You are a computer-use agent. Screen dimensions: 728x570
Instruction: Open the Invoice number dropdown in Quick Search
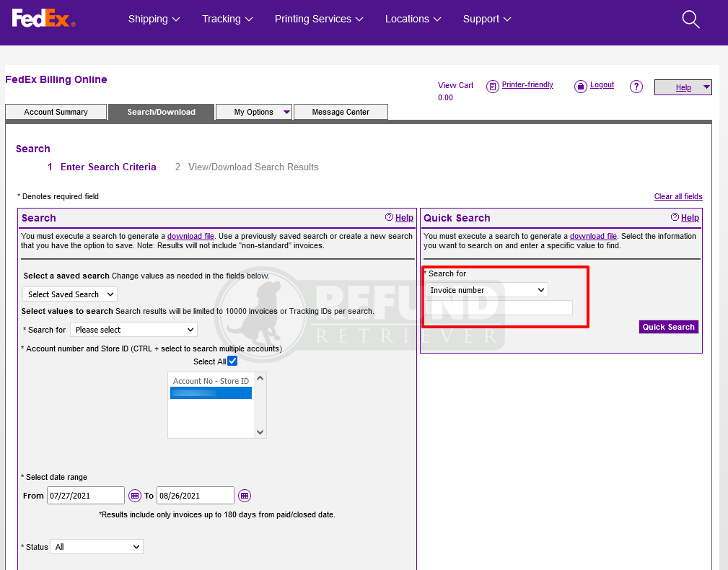tap(486, 290)
